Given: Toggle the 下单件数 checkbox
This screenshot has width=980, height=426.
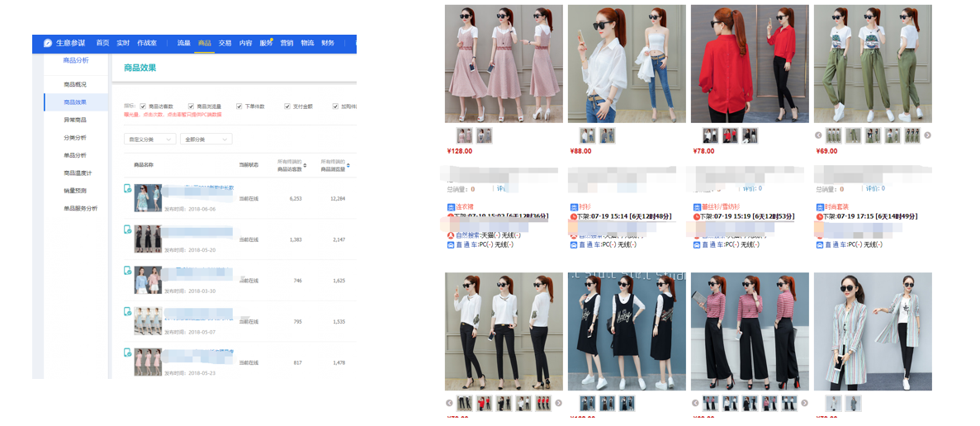Looking at the screenshot, I should click(x=239, y=106).
